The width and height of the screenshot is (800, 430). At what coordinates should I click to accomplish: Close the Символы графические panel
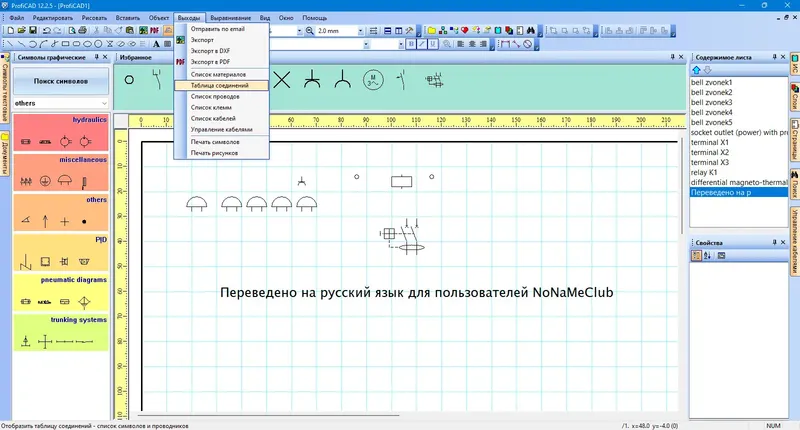click(105, 57)
